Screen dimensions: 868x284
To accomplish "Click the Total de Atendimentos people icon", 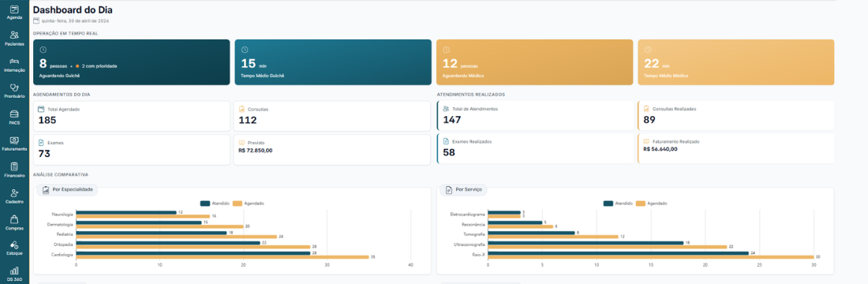I will (x=446, y=109).
